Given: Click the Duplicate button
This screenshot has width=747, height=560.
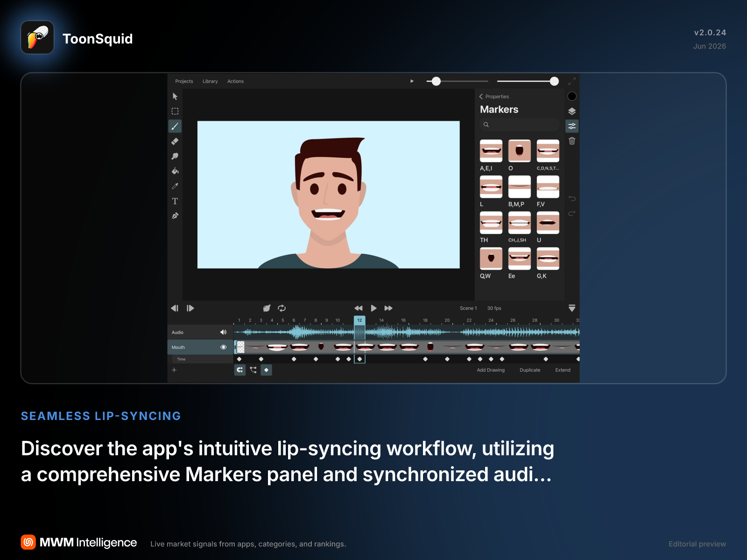Looking at the screenshot, I should [530, 370].
